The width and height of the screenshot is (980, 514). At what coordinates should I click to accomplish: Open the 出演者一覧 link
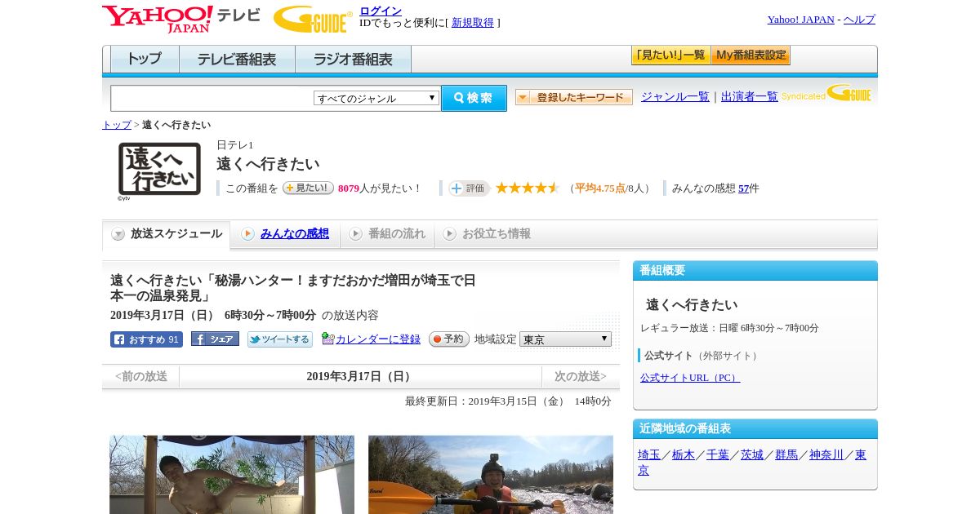click(750, 97)
